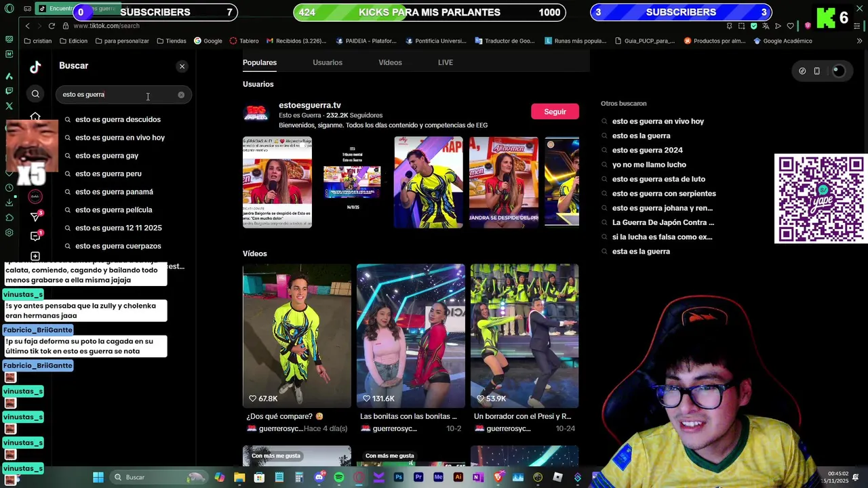
Task: Select suggestion 'esto es guerra descuidos'
Action: 118,119
